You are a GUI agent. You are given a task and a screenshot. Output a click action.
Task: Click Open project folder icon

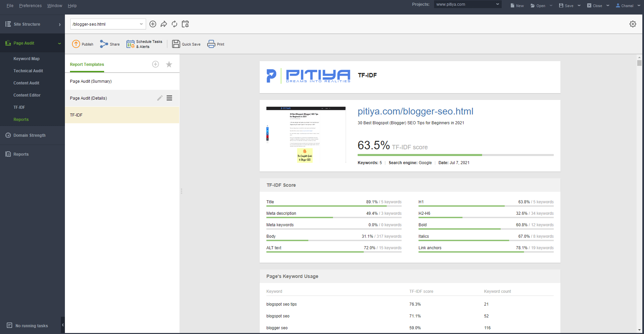533,5
